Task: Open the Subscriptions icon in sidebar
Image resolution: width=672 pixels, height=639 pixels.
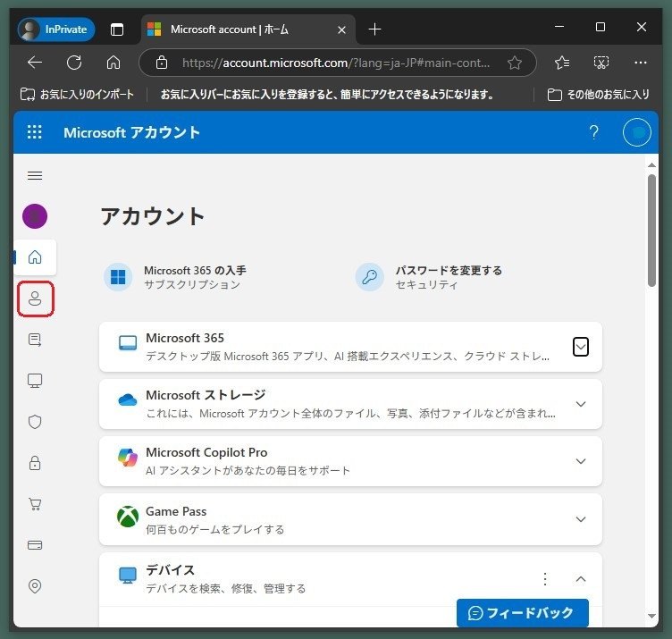Action: (x=35, y=340)
